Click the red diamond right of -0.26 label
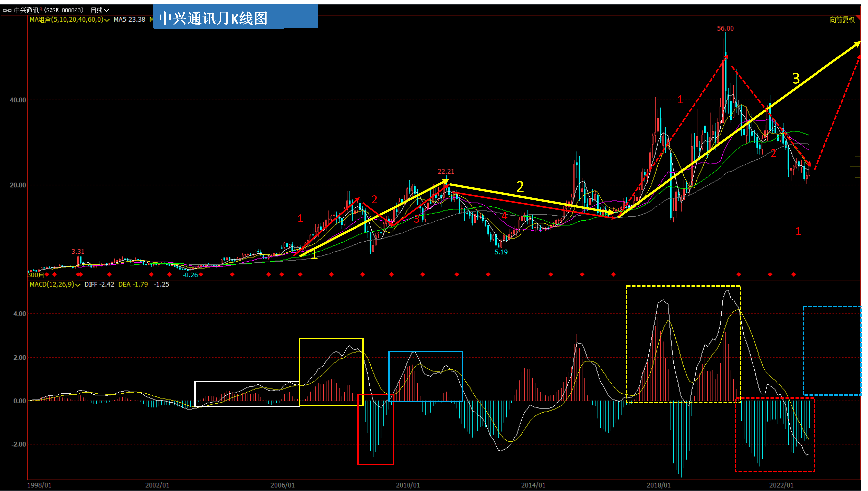The height and width of the screenshot is (491, 868). click(x=201, y=274)
